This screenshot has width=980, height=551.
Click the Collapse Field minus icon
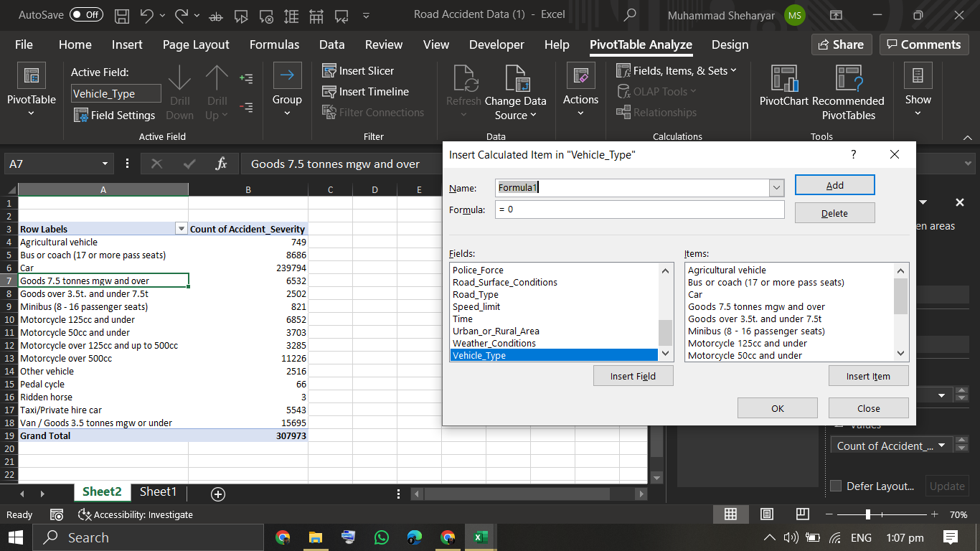[246, 108]
